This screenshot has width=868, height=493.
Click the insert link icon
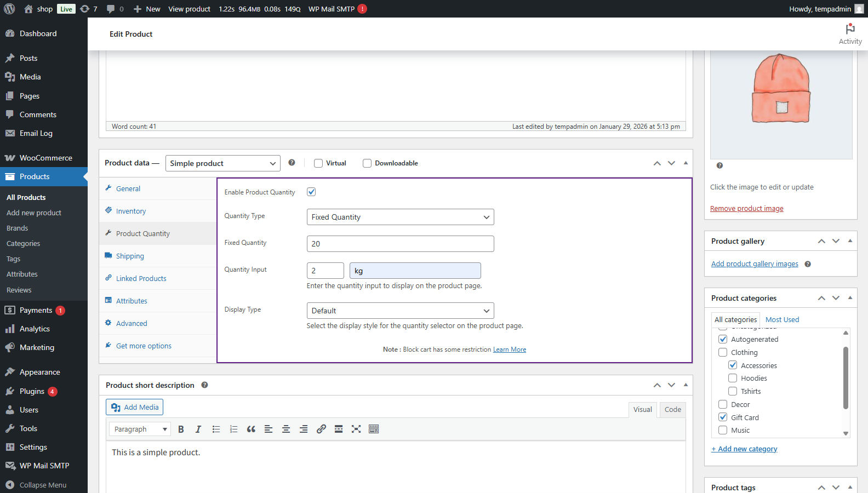[321, 429]
